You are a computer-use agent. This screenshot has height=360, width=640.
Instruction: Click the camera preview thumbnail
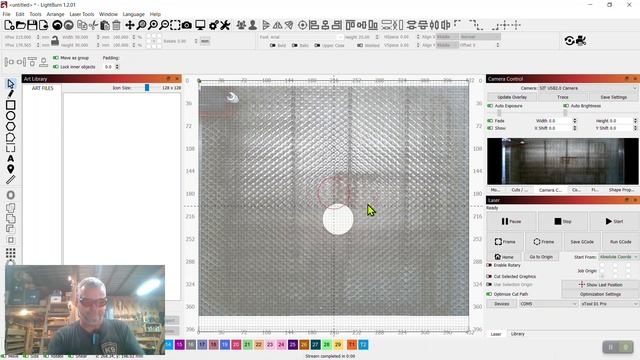[x=562, y=161]
